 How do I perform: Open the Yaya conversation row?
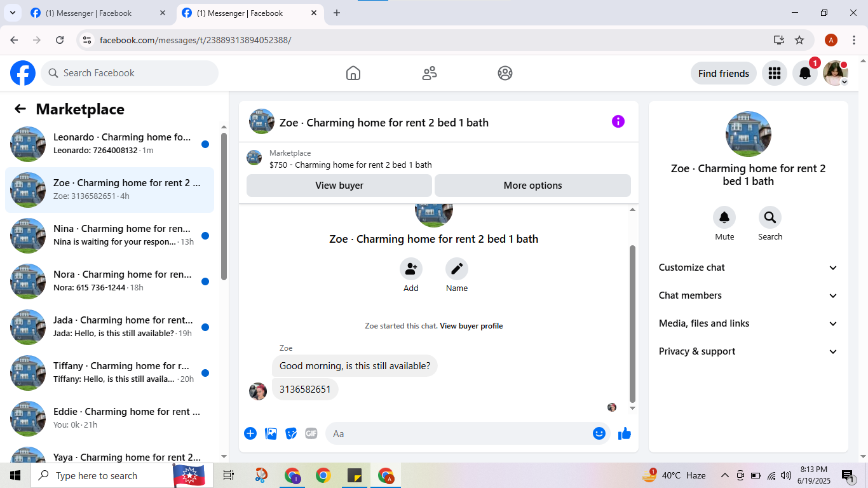(x=109, y=453)
